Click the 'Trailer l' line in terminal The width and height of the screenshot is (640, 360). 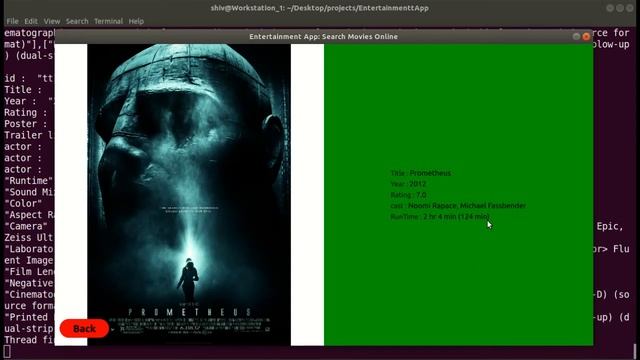point(29,135)
